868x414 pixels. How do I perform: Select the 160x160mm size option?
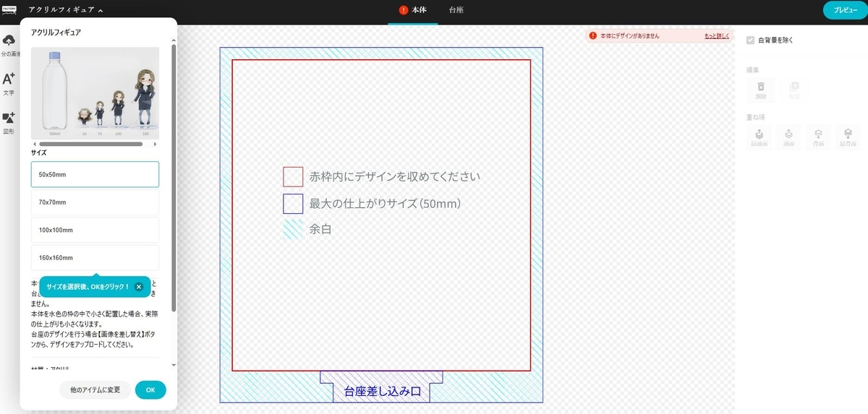[95, 258]
